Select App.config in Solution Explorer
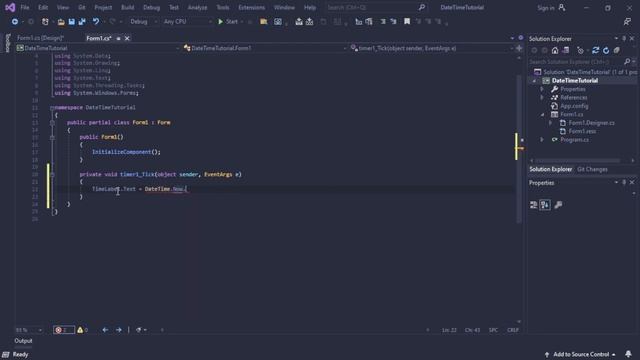Screen dimensions: 640x360 click(x=574, y=106)
